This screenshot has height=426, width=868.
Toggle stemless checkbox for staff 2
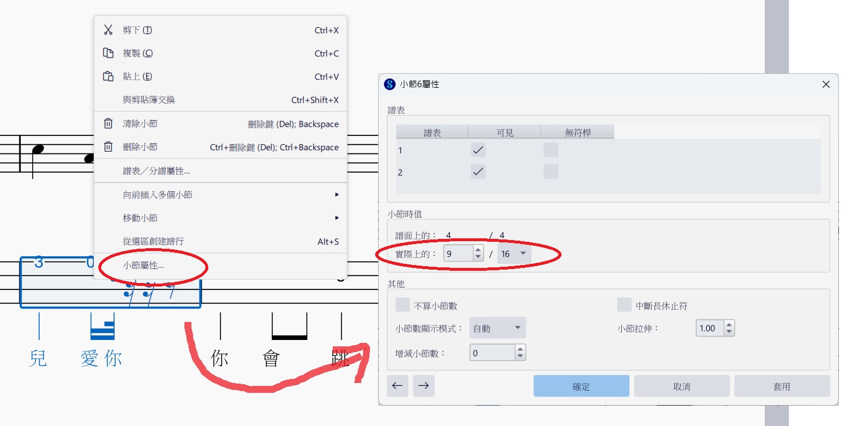coord(550,172)
